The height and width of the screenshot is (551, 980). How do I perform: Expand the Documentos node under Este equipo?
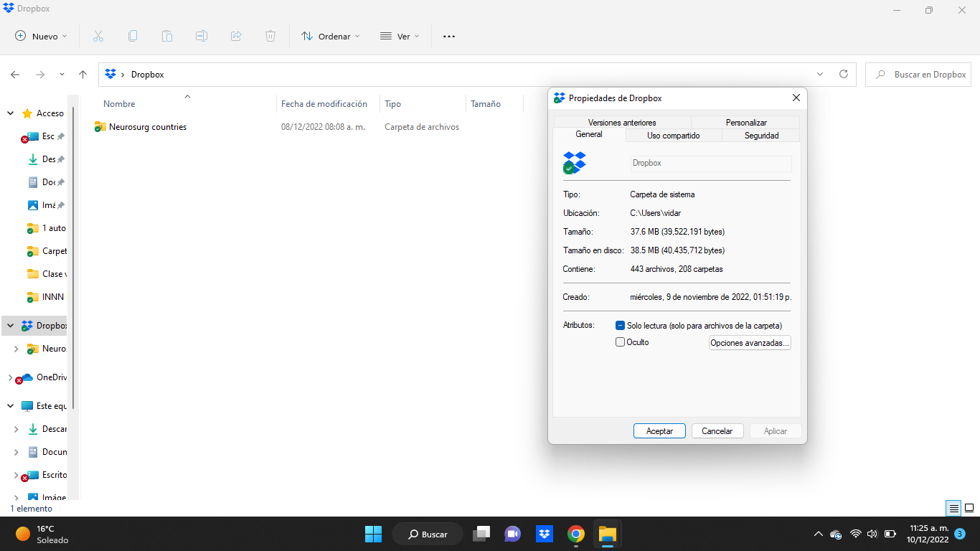click(17, 452)
